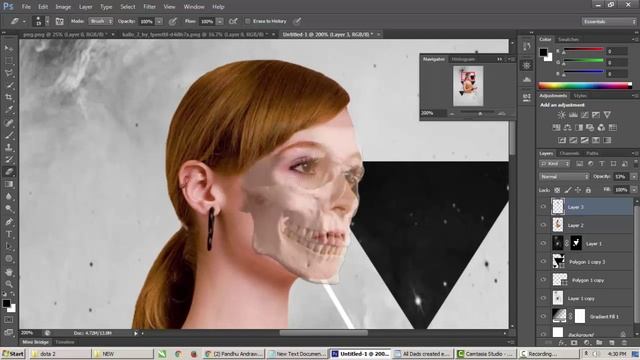640x360 pixels.
Task: Select the Rectangular Marquee tool
Action: 9,61
